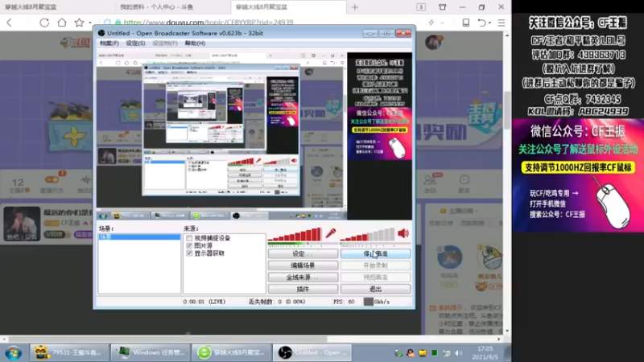Go to browser home page
The image size is (644, 362).
pyautogui.click(x=62, y=23)
